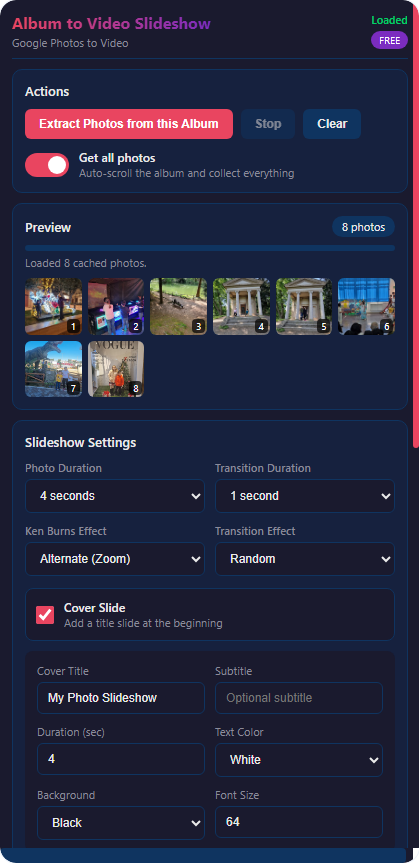Click the Preview section heading
The image size is (419, 863).
[x=48, y=227]
